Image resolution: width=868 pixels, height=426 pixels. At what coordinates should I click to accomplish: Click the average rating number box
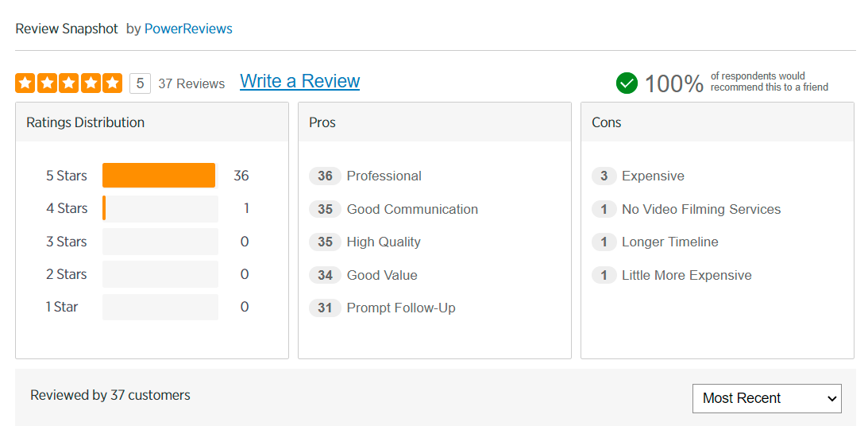click(x=140, y=83)
